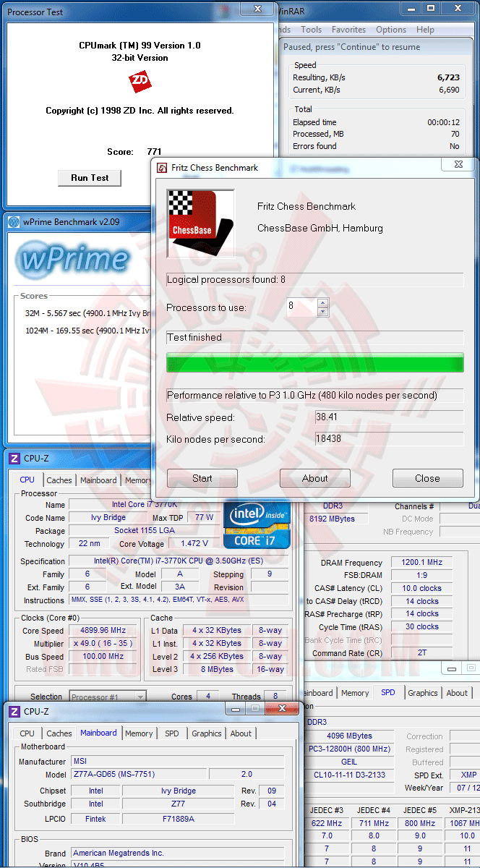Click the BIOS brand American Megatrends Inc.
The height and width of the screenshot is (868, 480).
point(177,853)
